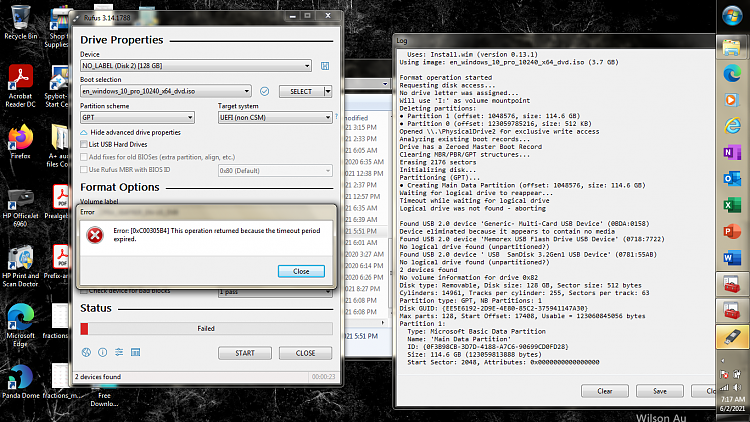This screenshot has width=750, height=422.
Task: Click the Windows Start orb
Action: point(732,16)
